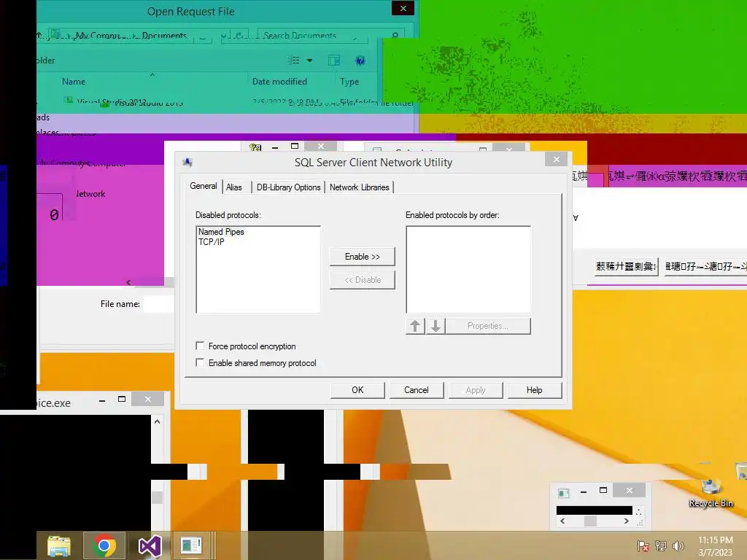This screenshot has height=560, width=747.
Task: Click the small window's title bar icon
Action: click(564, 493)
